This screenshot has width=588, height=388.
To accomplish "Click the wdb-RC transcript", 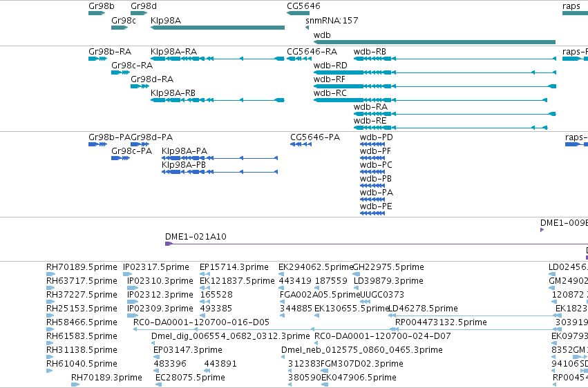I will click(430, 100).
